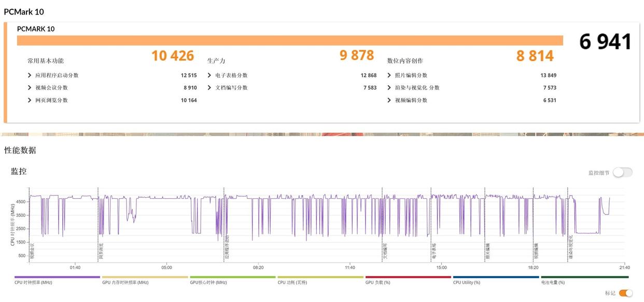Click the 常用基本功能 score 10 426
This screenshot has width=644, height=302.
173,56
